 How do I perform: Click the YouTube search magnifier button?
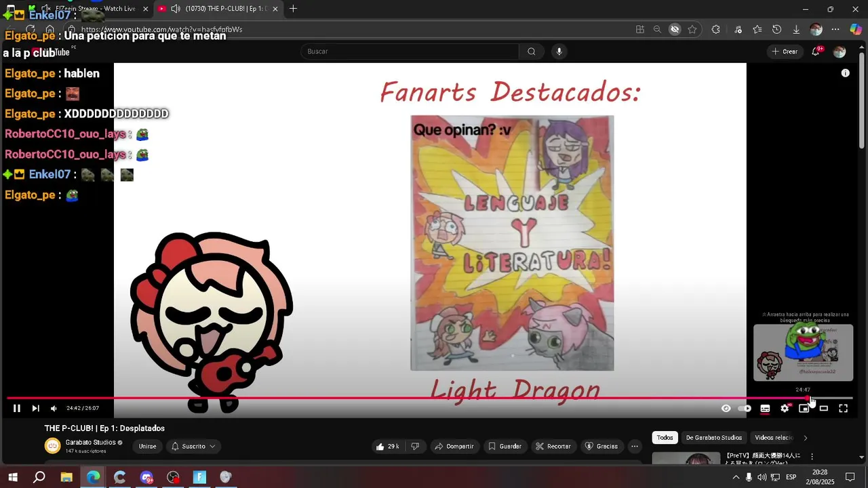(531, 52)
